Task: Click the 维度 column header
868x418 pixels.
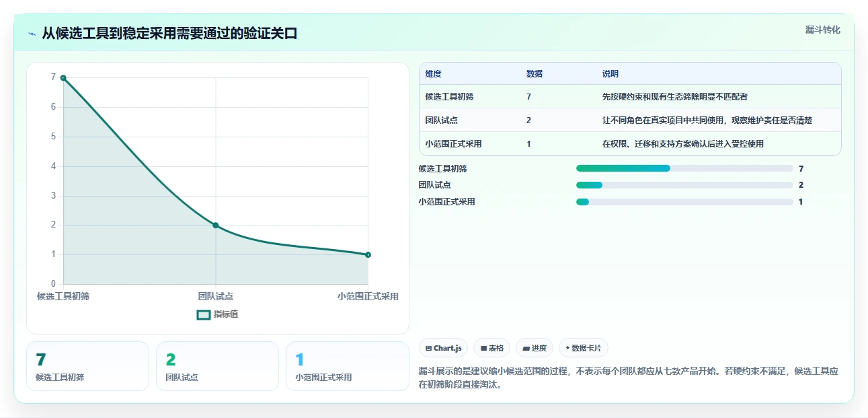Action: pyautogui.click(x=434, y=74)
